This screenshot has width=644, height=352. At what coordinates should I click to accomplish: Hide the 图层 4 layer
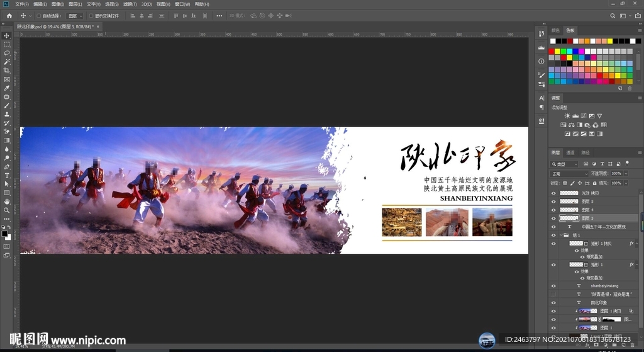(553, 210)
